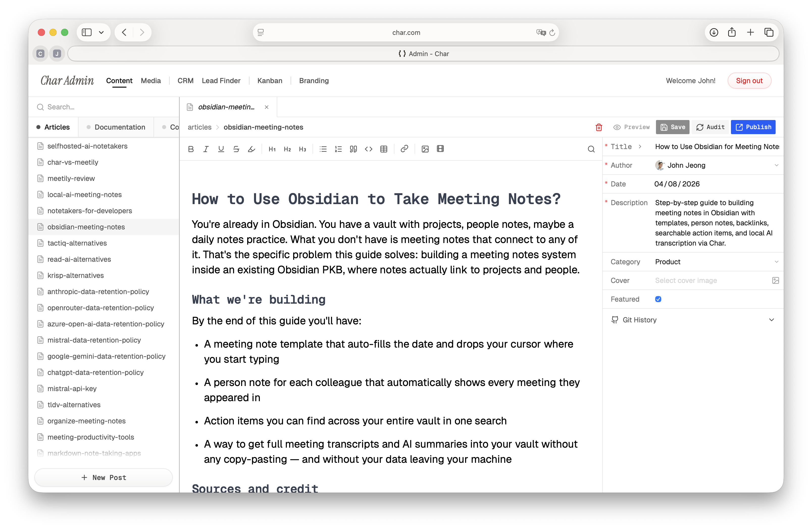The width and height of the screenshot is (812, 530).
Task: Open search within the editor
Action: point(591,149)
